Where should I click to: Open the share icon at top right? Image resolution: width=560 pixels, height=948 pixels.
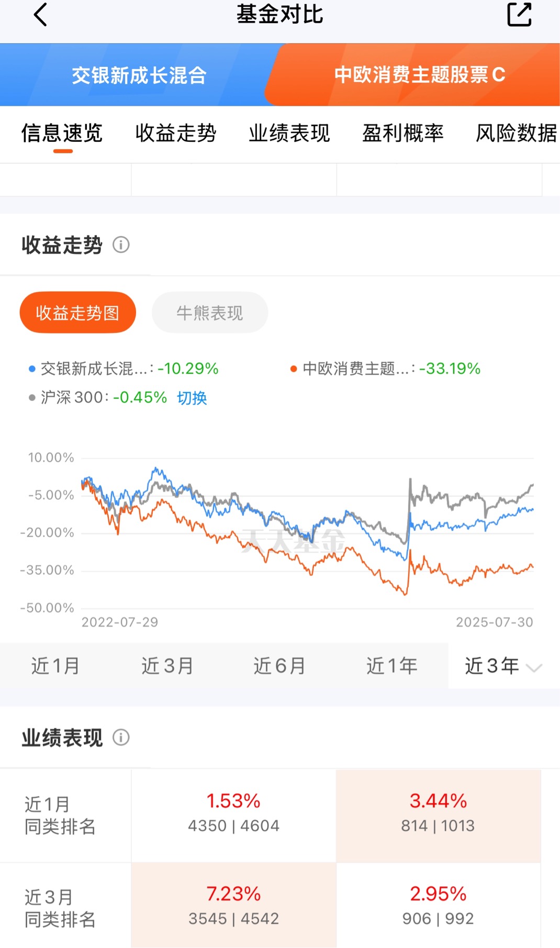tap(519, 14)
